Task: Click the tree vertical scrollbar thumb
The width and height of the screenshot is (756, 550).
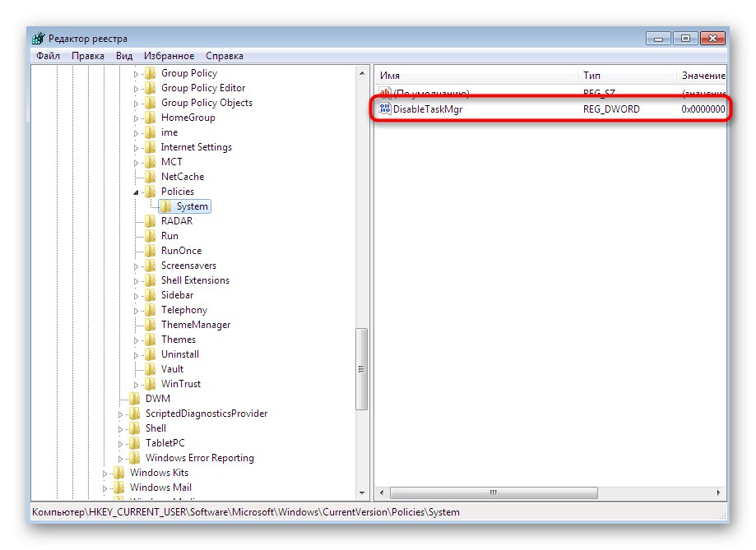Action: (361, 369)
